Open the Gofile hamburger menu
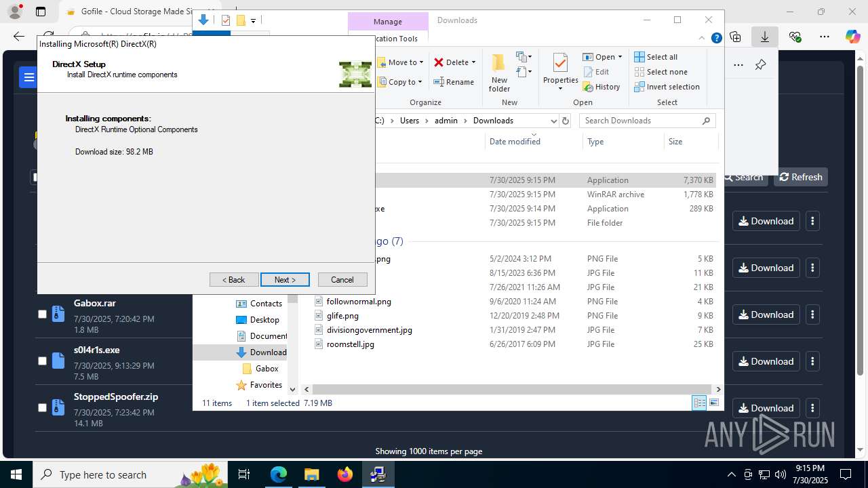 [x=28, y=77]
